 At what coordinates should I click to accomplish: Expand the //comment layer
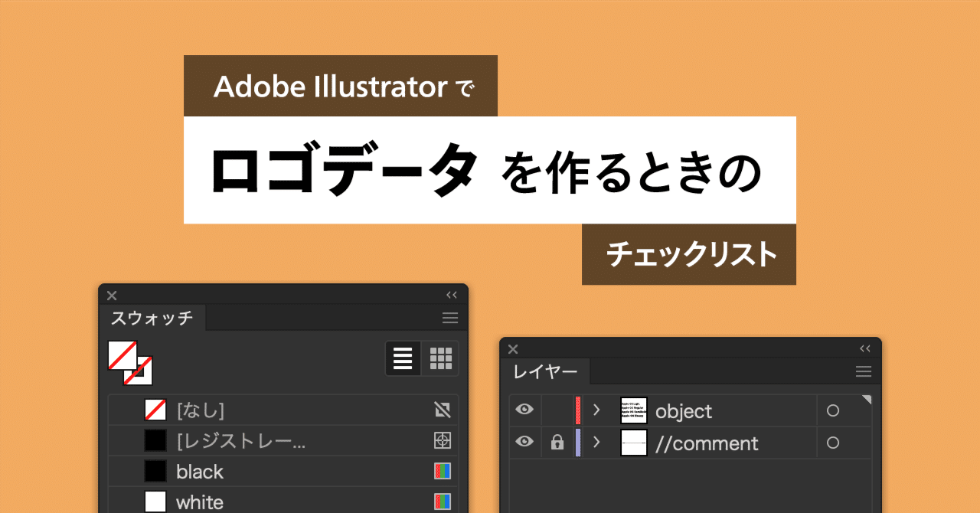click(597, 443)
